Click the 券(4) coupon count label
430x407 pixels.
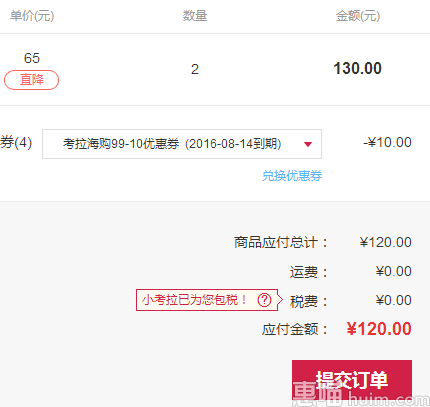point(16,142)
